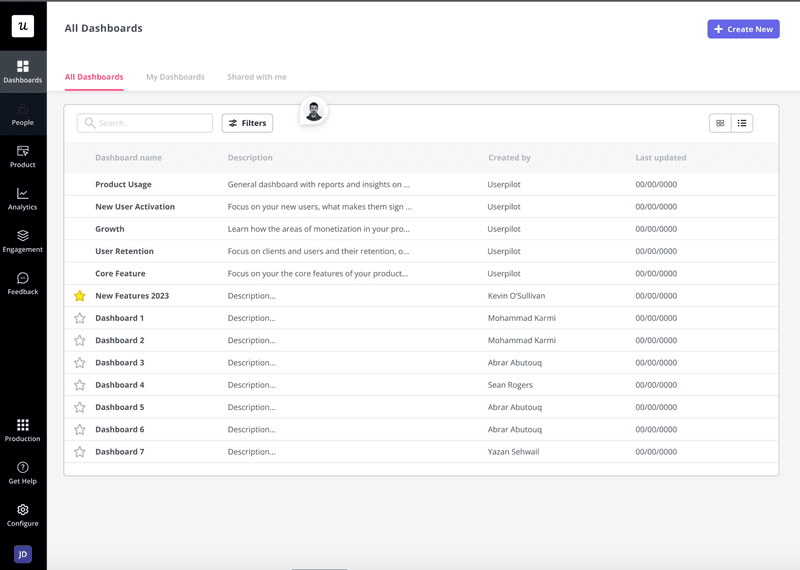Switch to My Dashboards tab
Image resolution: width=800 pixels, height=570 pixels.
point(175,77)
